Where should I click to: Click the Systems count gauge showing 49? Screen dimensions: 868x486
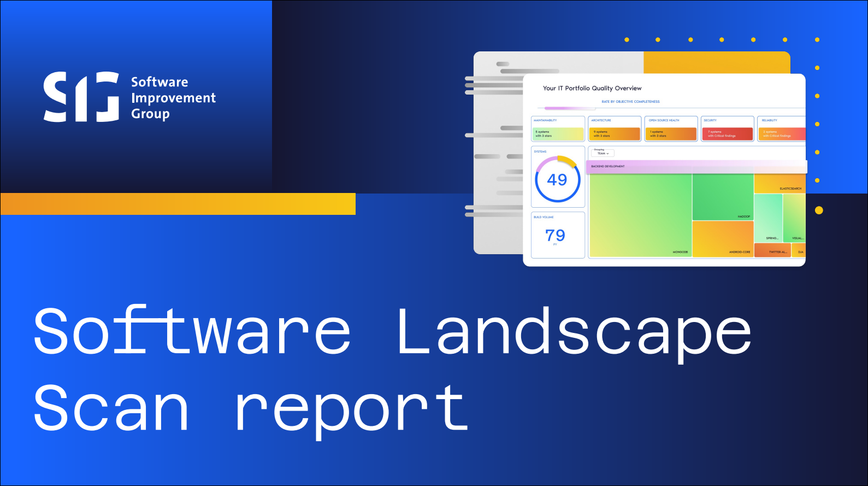557,180
